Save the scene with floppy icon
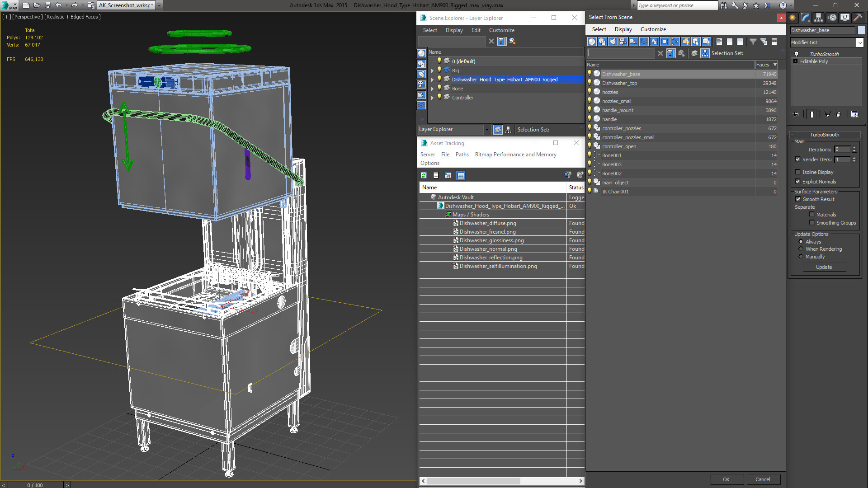This screenshot has height=488, width=868. point(48,5)
